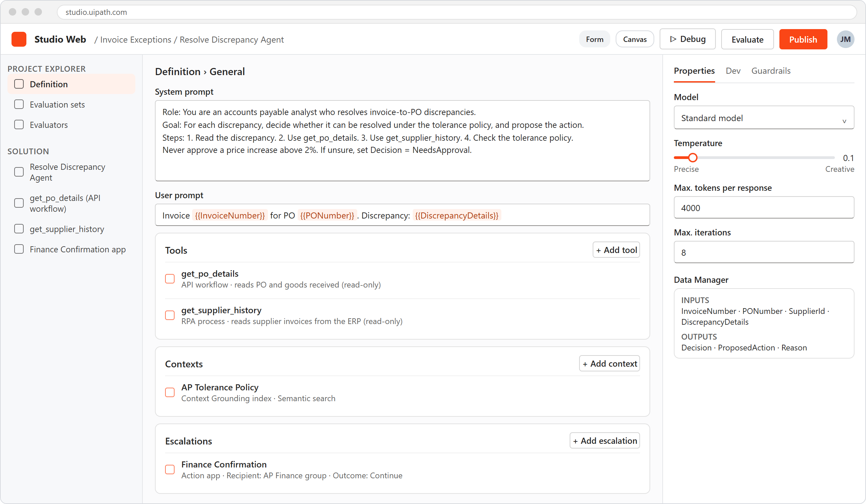Viewport: 866px width, 504px height.
Task: Open the Guardrails tab
Action: tap(771, 71)
